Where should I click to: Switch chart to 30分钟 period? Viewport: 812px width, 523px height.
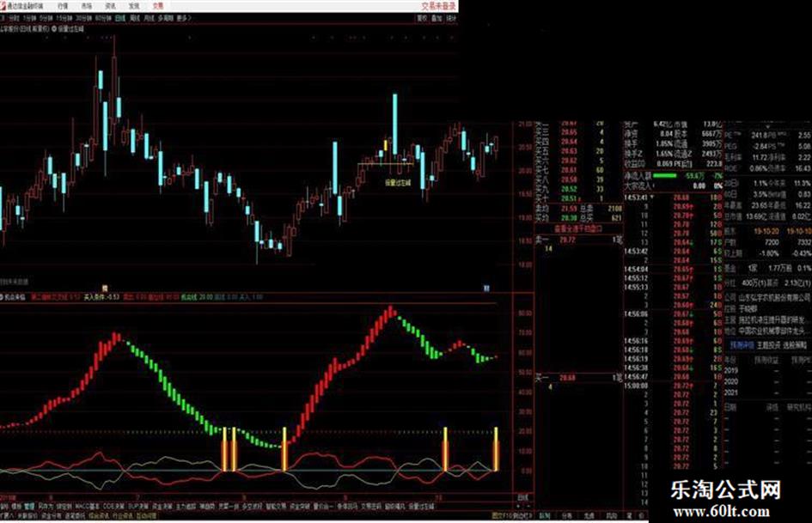(x=84, y=18)
